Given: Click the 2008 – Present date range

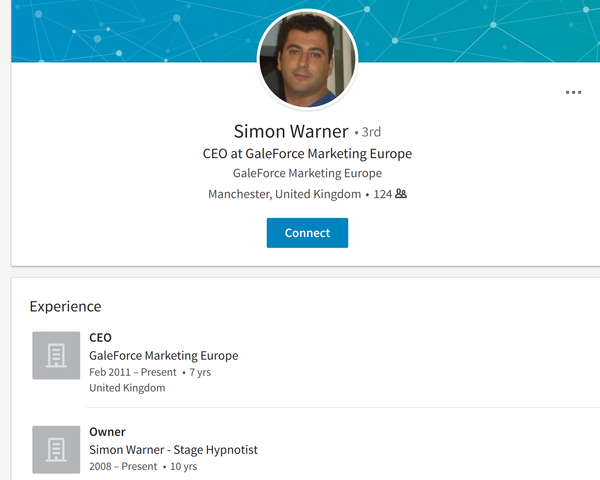Looking at the screenshot, I should point(123,466).
